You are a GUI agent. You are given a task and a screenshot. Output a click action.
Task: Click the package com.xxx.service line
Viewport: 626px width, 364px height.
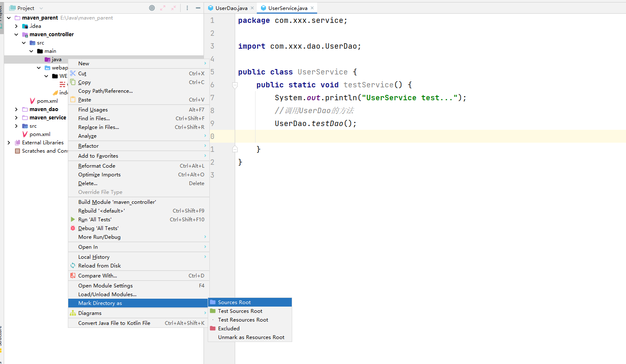click(x=293, y=20)
